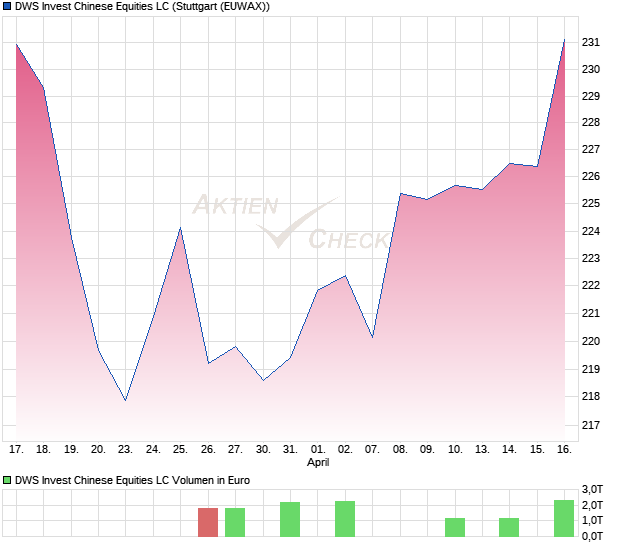Click the date label '07.' on the x-axis
The height and width of the screenshot is (546, 620).
coord(372,450)
